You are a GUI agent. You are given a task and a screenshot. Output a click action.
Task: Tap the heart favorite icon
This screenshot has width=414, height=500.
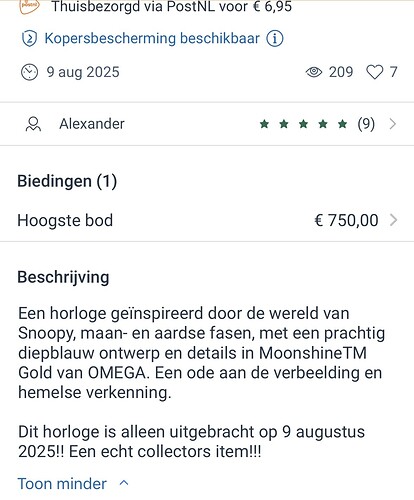tap(375, 72)
